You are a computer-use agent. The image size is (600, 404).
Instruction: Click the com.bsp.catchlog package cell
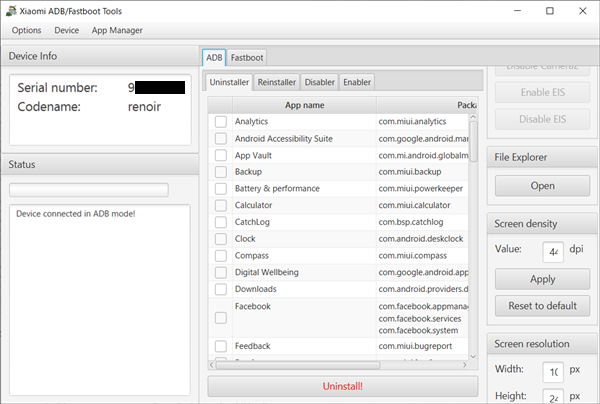coord(423,222)
